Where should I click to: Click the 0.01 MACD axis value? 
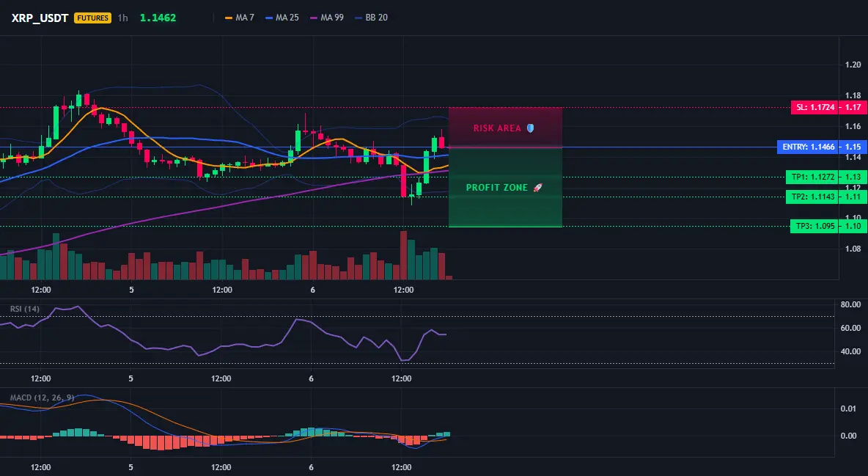(848, 409)
